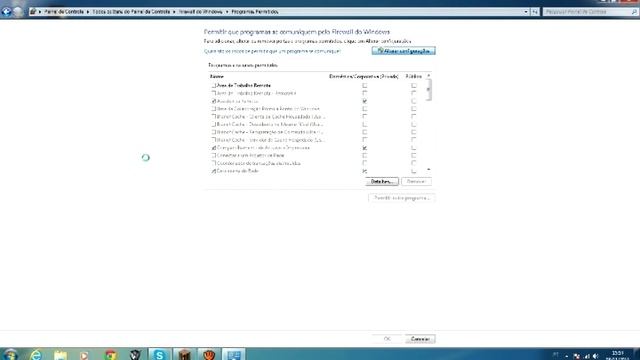The image size is (640, 360).
Task: Select the active Control Panel taskbar button
Action: 234,354
